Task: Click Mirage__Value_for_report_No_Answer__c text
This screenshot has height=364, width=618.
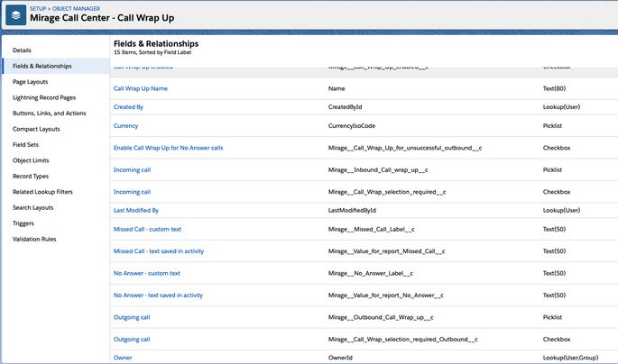Action: [x=386, y=296]
